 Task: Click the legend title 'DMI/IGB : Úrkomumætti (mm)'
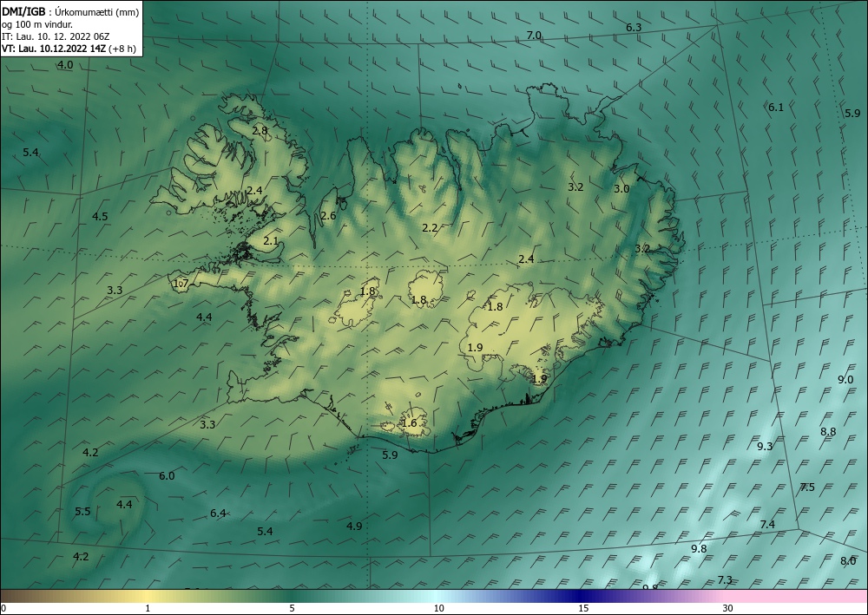pyautogui.click(x=70, y=11)
